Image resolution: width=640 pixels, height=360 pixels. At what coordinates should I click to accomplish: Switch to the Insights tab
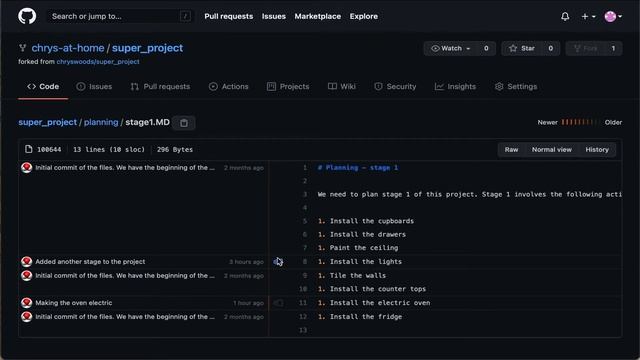tap(456, 87)
